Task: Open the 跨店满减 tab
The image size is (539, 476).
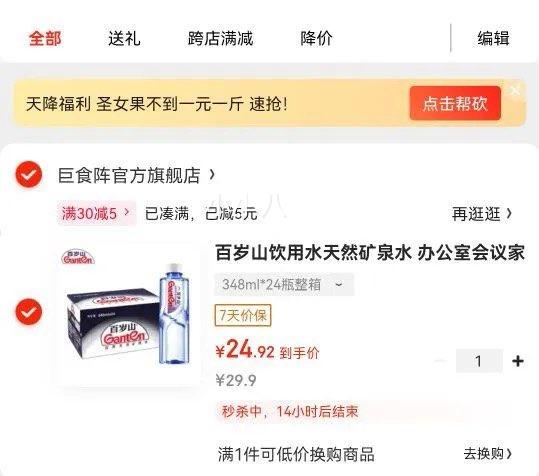Action: [220, 38]
